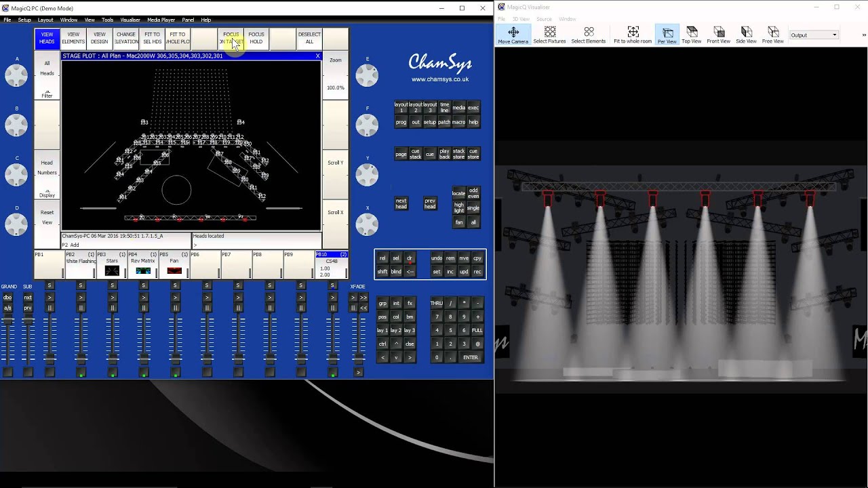
Task: Click the All Heads Filter soft button
Action: [x=47, y=76]
